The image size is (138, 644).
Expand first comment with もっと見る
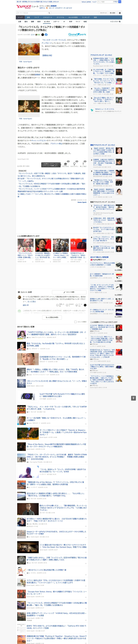coord(32,302)
